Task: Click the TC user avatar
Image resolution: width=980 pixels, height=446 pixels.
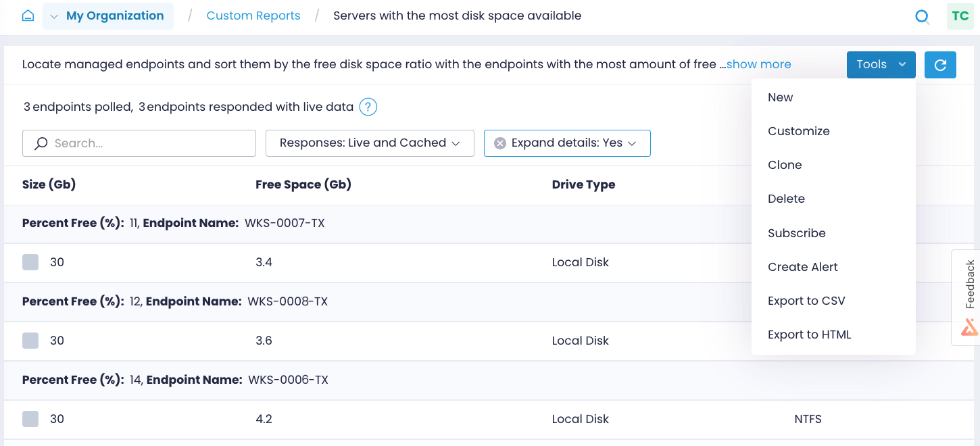Action: coord(960,16)
